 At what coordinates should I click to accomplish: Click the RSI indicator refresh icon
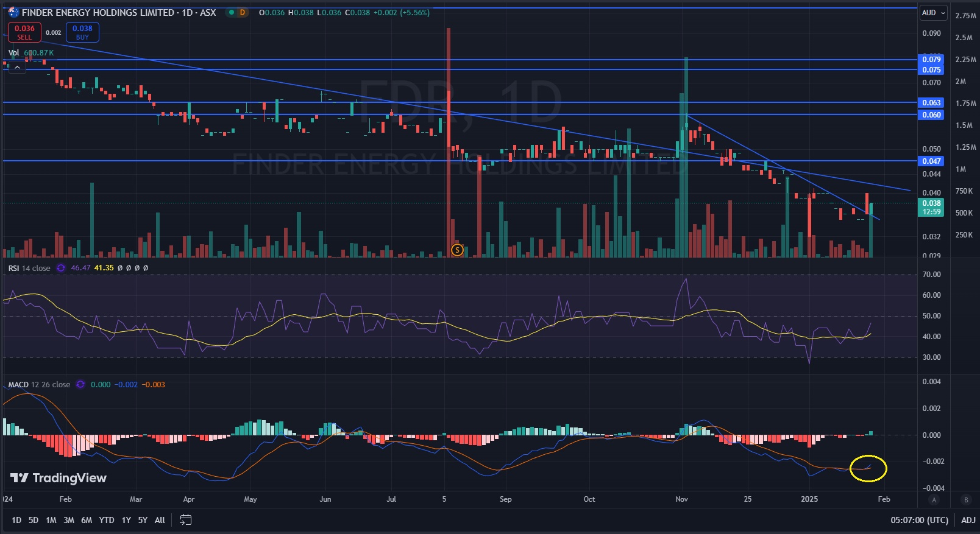(61, 268)
